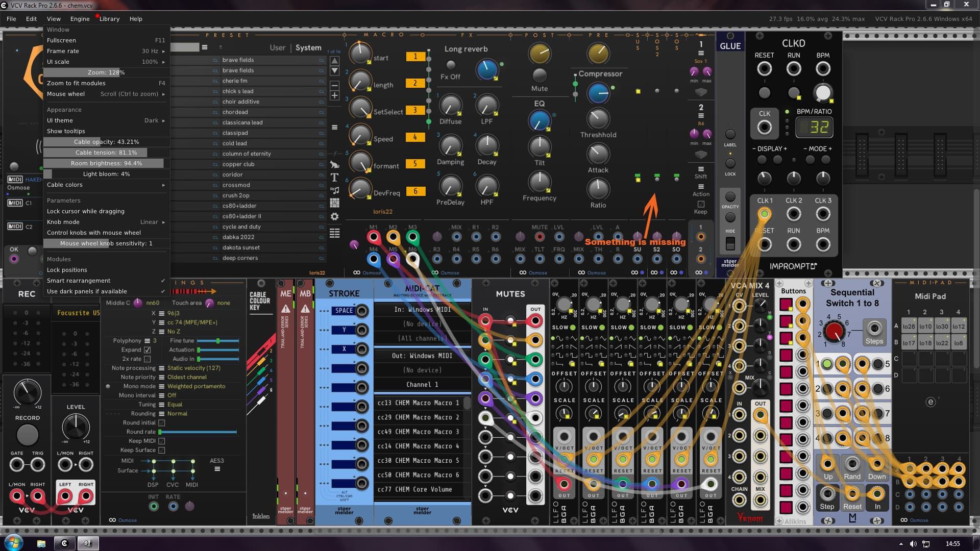Open the Engine menu

pos(80,19)
